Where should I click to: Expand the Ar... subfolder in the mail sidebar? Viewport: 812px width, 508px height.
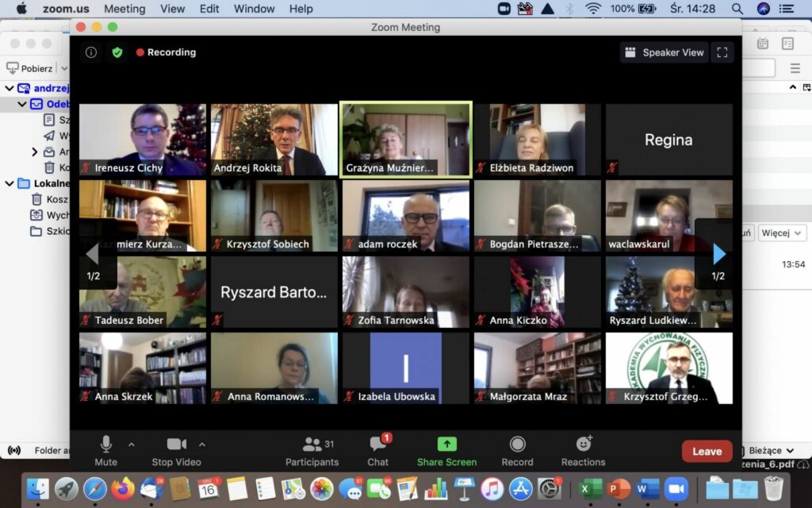34,152
